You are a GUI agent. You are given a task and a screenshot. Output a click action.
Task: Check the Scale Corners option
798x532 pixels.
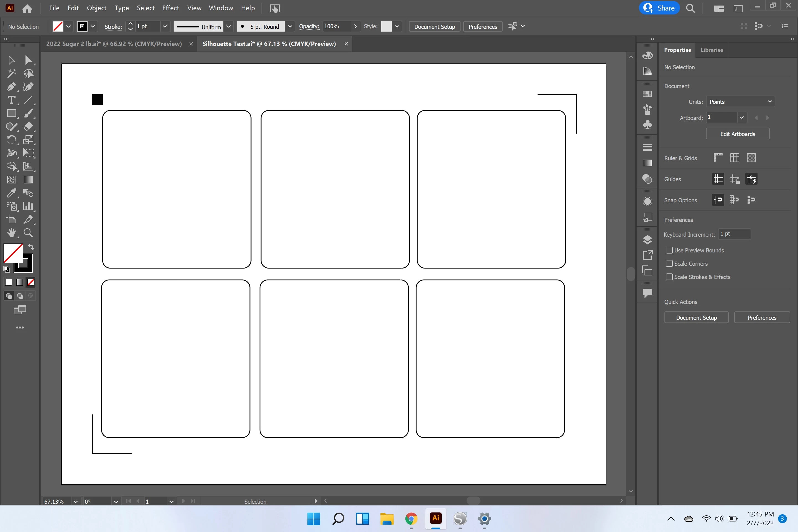[x=669, y=264]
